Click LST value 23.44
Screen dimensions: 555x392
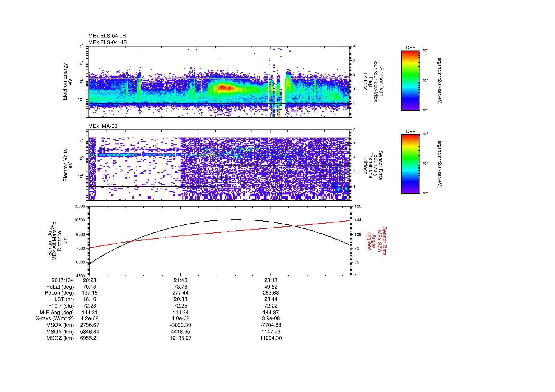[x=271, y=299]
